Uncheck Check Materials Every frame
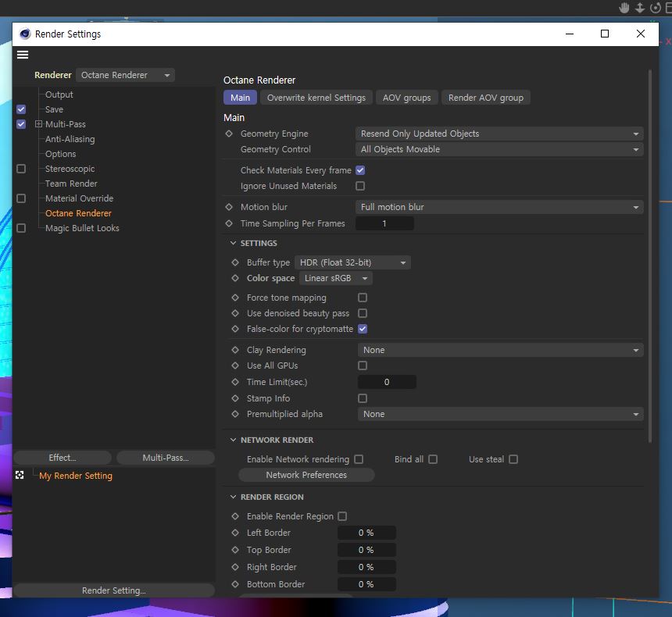This screenshot has height=617, width=672. (360, 170)
